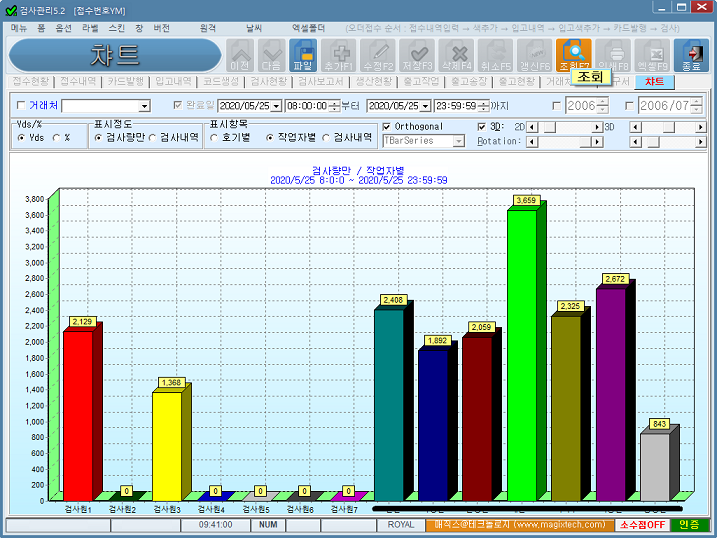Open the 옵션 menu

64,28
